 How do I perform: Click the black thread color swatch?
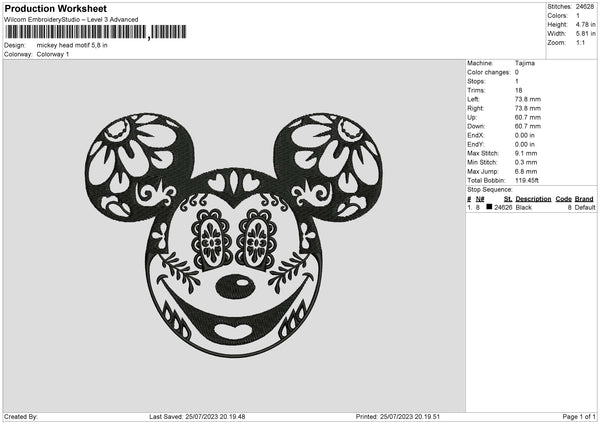point(489,207)
